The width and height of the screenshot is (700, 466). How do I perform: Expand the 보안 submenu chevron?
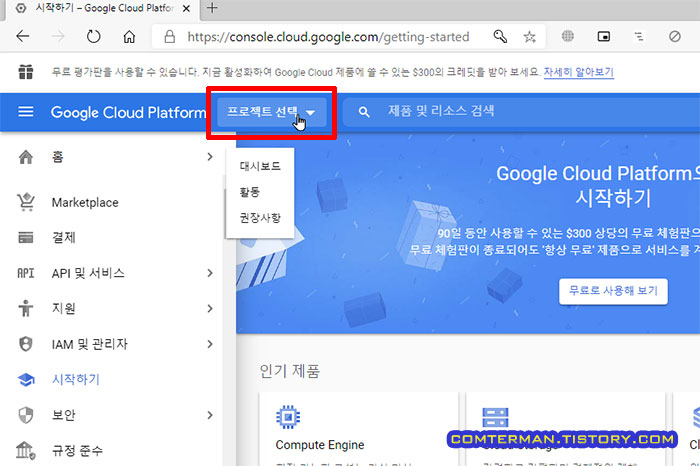(210, 415)
